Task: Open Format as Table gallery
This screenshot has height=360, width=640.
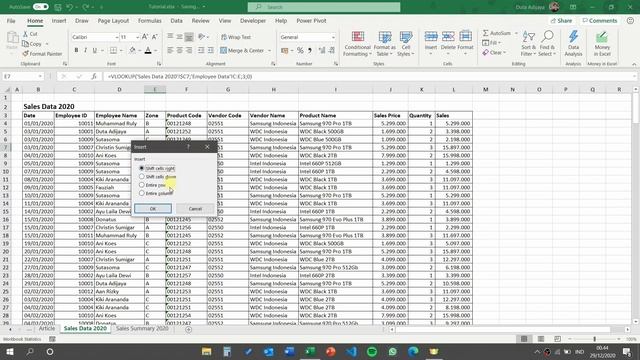Action: click(384, 44)
